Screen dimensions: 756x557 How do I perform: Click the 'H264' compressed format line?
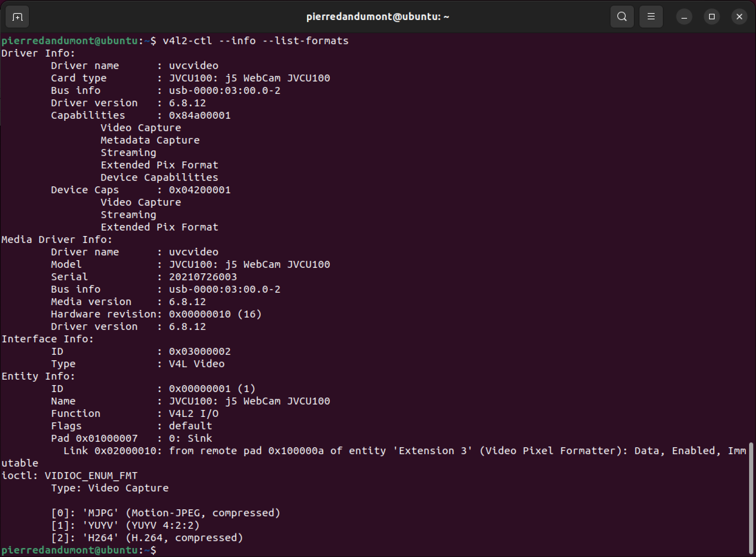147,538
